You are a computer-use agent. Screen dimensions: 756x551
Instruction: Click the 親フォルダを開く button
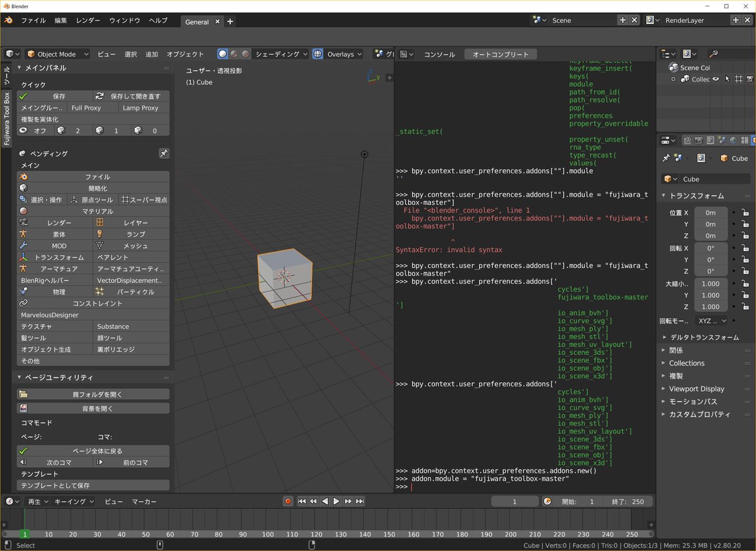point(93,394)
